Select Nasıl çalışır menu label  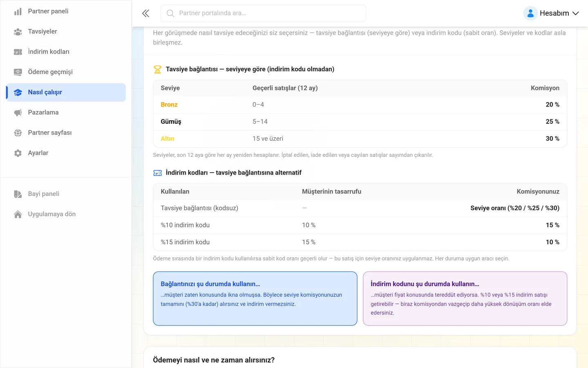point(45,92)
